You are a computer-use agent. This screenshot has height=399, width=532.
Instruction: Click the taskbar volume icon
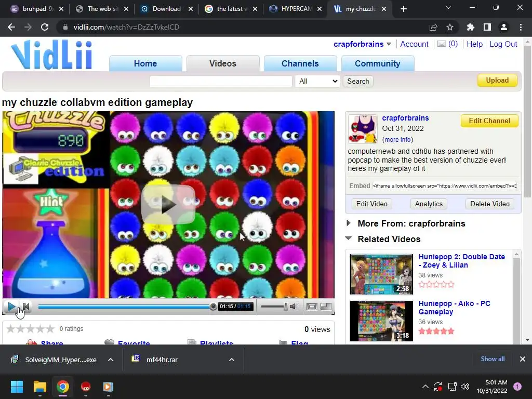(x=465, y=387)
